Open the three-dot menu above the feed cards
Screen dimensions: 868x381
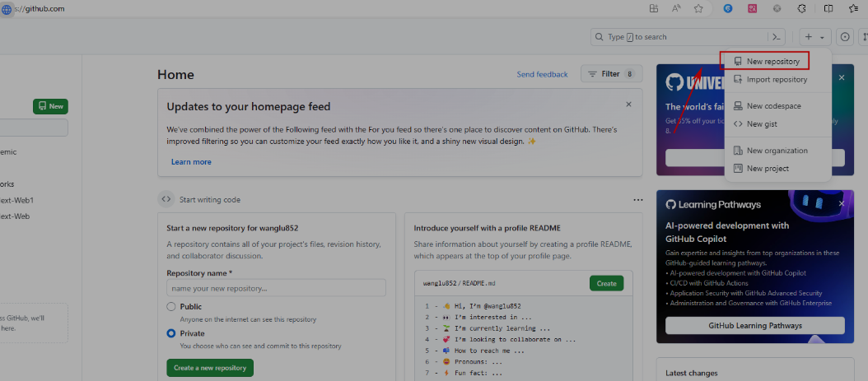[637, 200]
